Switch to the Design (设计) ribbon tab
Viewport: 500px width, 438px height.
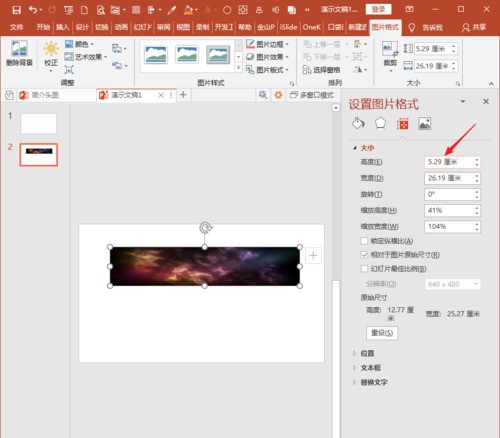coord(82,27)
